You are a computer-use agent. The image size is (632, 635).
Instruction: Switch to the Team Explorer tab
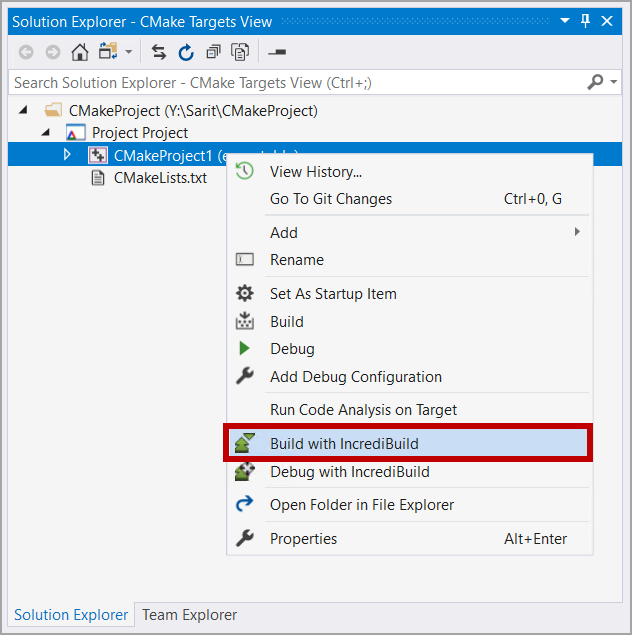pos(189,615)
